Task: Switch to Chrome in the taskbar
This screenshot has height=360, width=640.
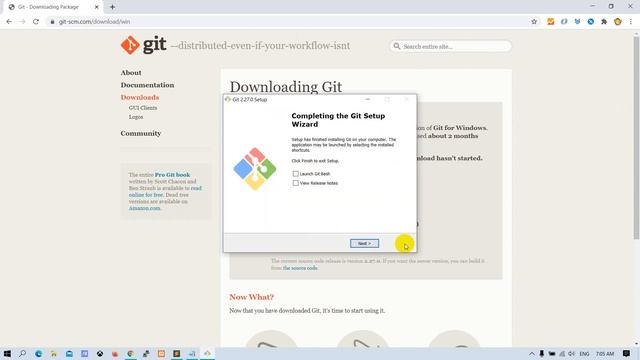Action: (131, 353)
